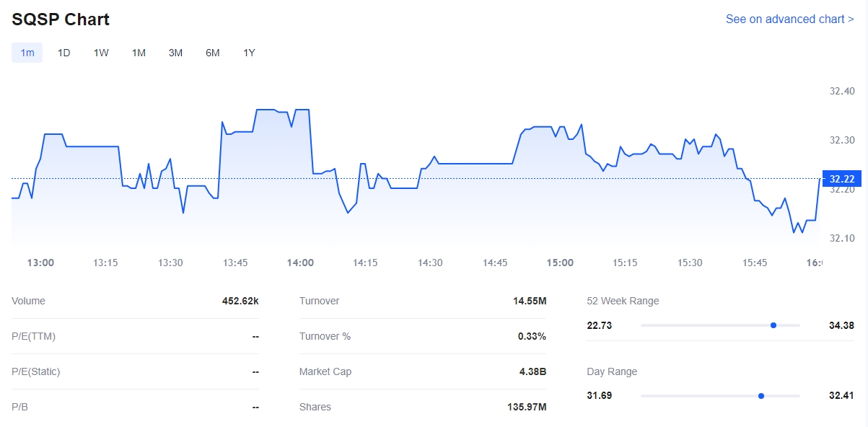View the 1Y chart range

coord(249,53)
